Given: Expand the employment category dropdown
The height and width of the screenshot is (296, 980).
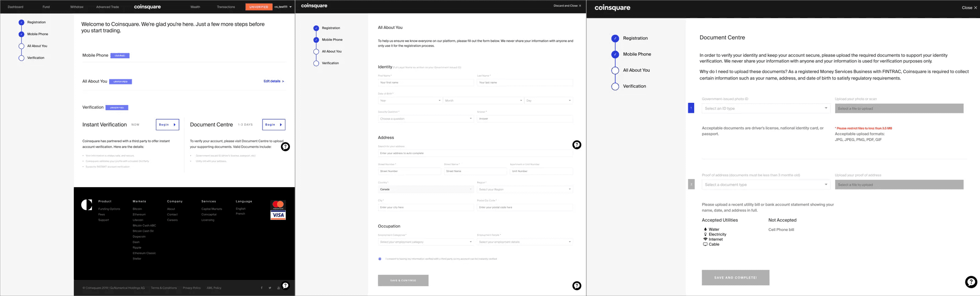Looking at the screenshot, I should tap(425, 242).
